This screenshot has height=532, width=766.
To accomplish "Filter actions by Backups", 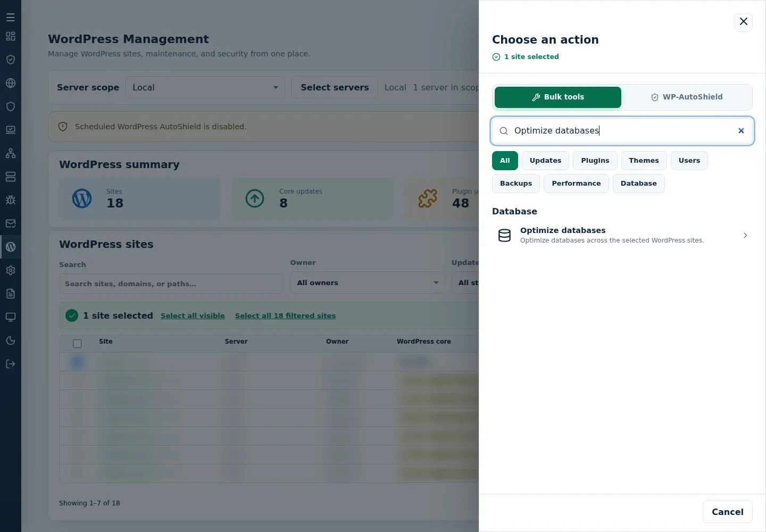I will [516, 184].
